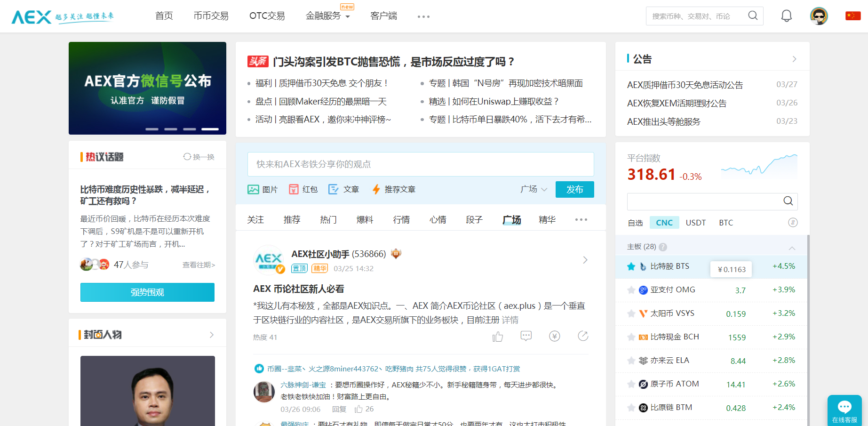
Task: Click the 六脉神剑-谦宝 commenter avatar
Action: coord(264,392)
